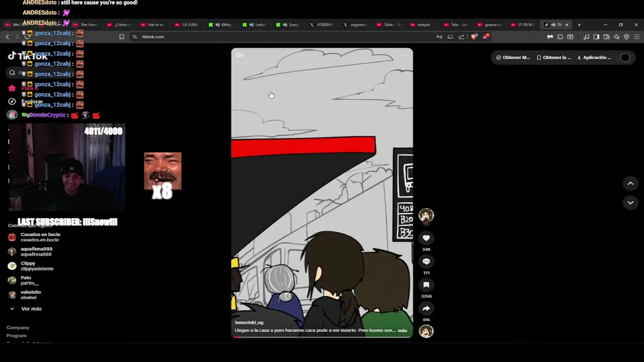Image resolution: width=644 pixels, height=362 pixels.
Task: Open the video's three-dot options menu
Action: tap(404, 55)
